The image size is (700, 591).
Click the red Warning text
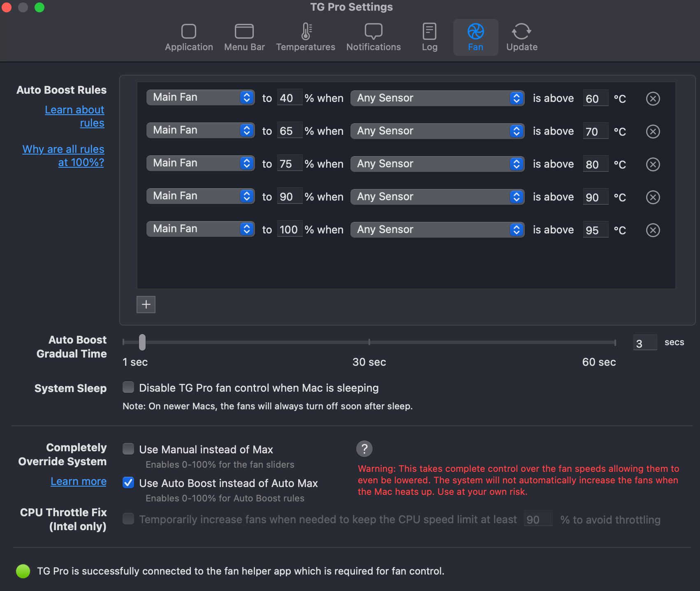[x=518, y=480]
